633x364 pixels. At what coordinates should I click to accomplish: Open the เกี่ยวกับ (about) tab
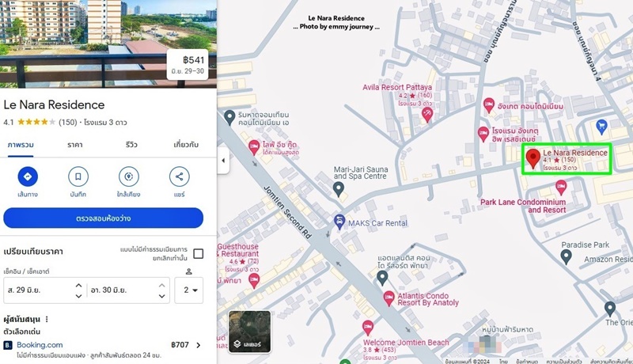point(186,145)
